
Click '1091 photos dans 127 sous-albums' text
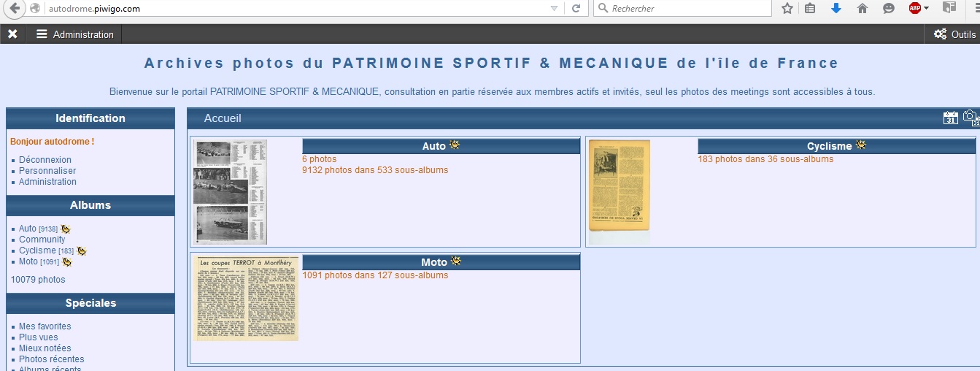tap(375, 275)
